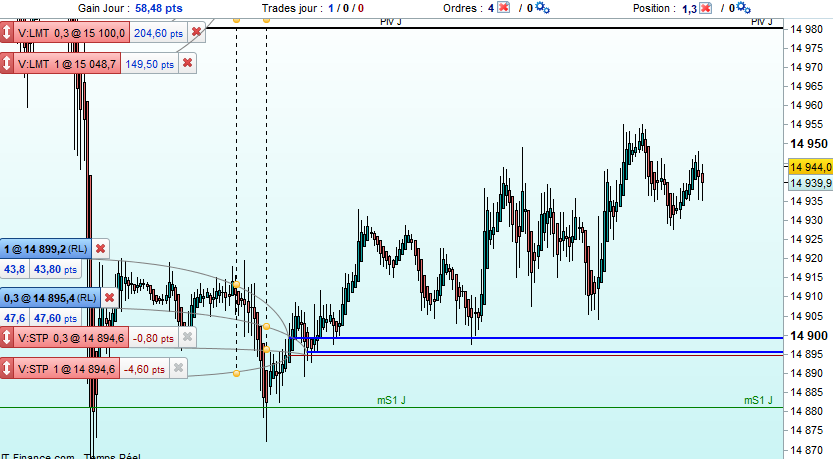The image size is (833, 460).
Task: Open the Position automatic settings gear
Action: (x=744, y=7)
